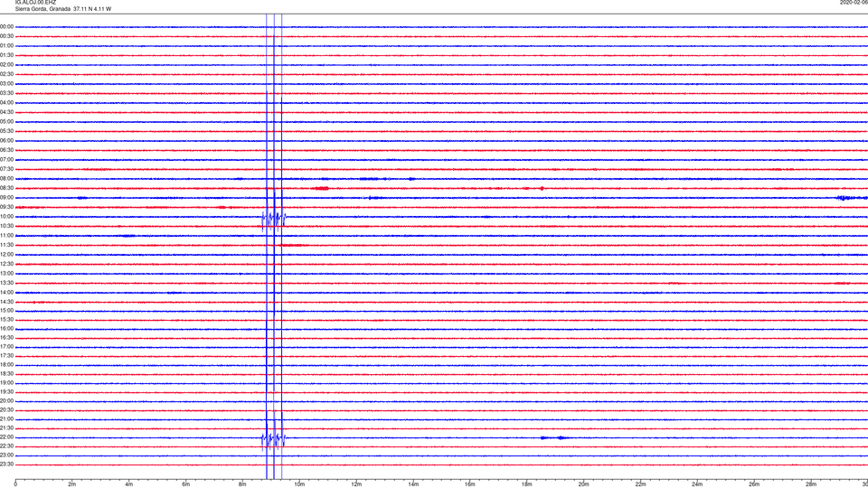Click the 09:30 row label
Image resolution: width=868 pixels, height=488 pixels.
[x=6, y=207]
